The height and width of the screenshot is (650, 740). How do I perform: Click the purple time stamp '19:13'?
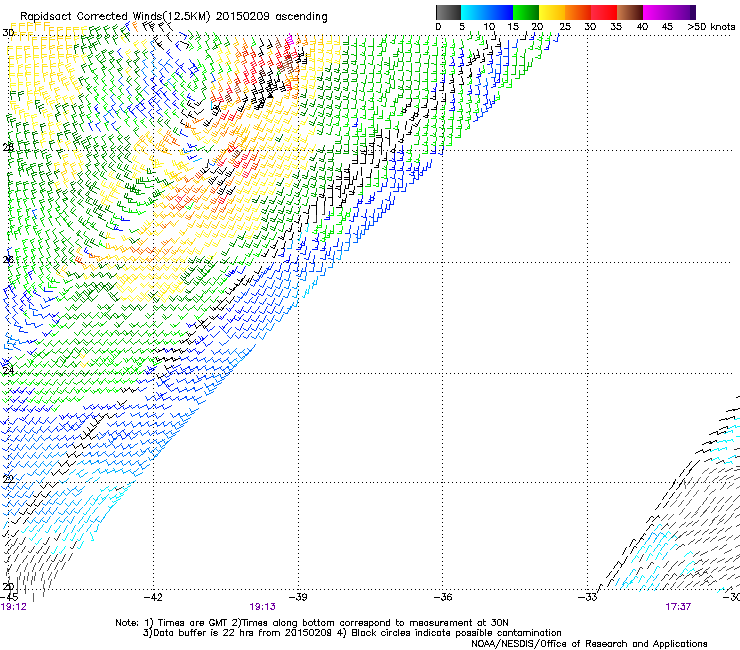[x=262, y=607]
